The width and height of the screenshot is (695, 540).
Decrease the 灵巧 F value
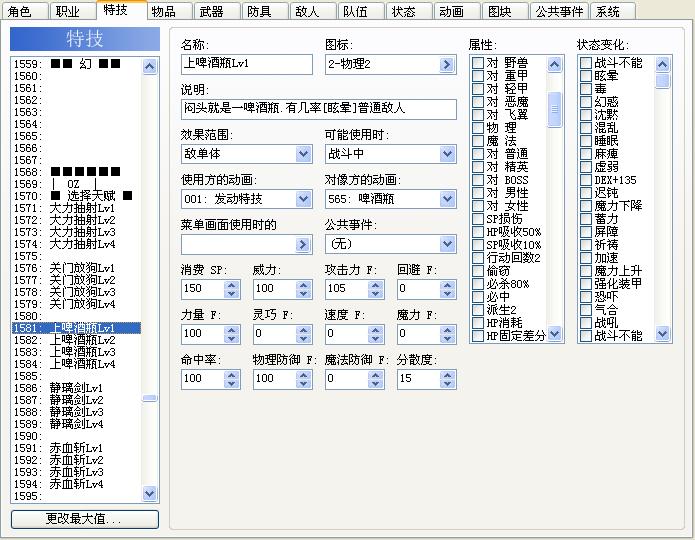pos(304,339)
